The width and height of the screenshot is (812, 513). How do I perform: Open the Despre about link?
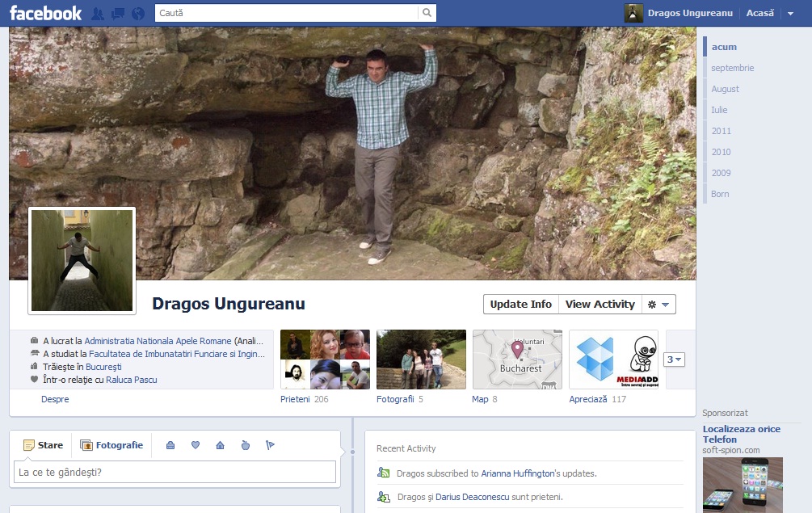[55, 399]
